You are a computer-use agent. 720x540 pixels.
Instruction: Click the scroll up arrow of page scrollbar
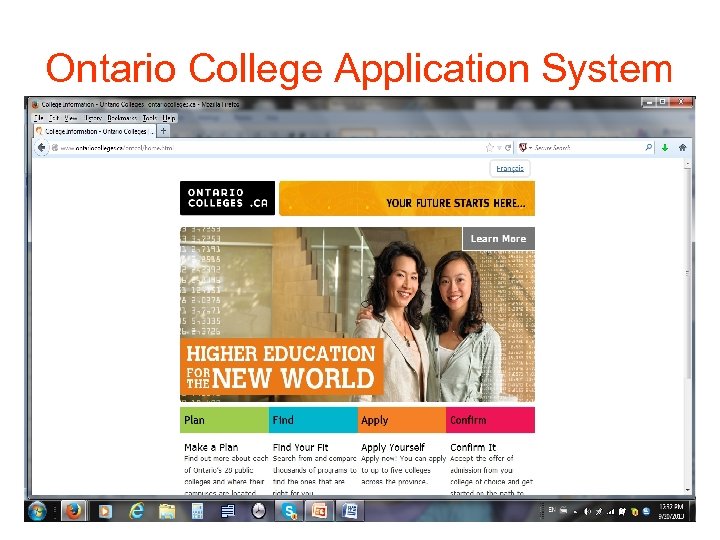(688, 163)
